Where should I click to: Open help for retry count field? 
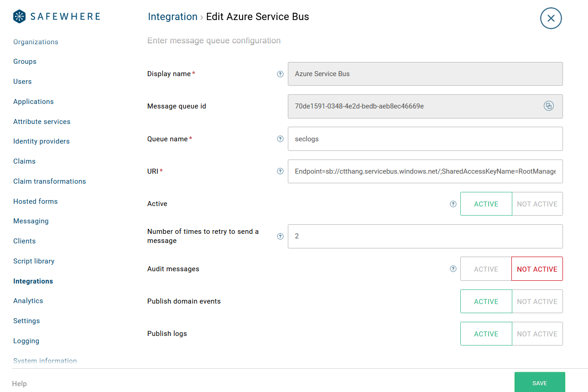coord(281,236)
